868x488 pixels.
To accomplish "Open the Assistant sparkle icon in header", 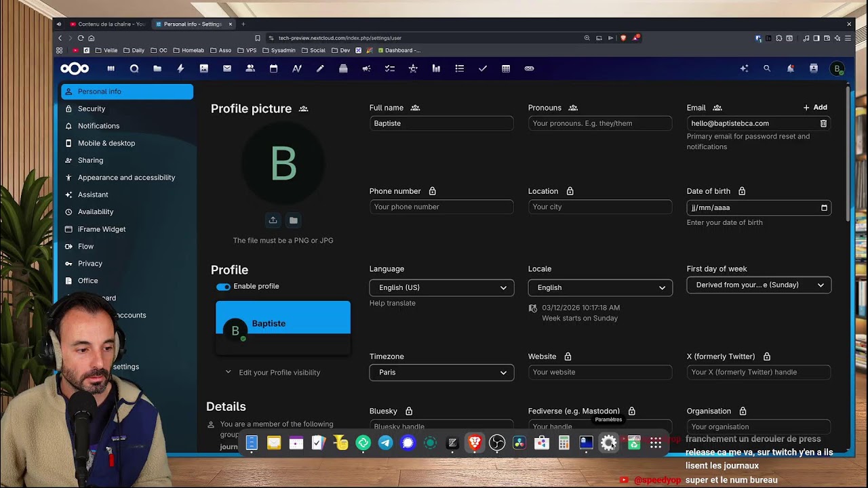I will [x=744, y=68].
